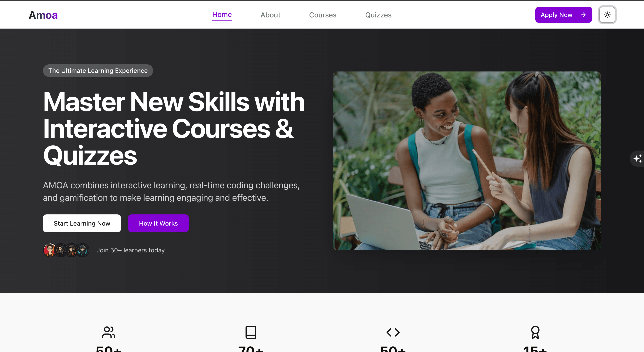Click the Apply Now button

[563, 15]
